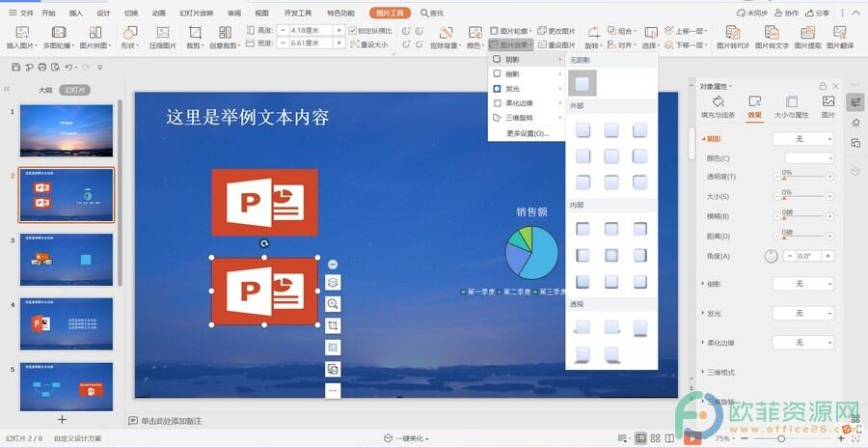Viewport: 868px width, 448px height.
Task: Open the Send Backward (下移一层) dropdown
Action: (x=687, y=45)
